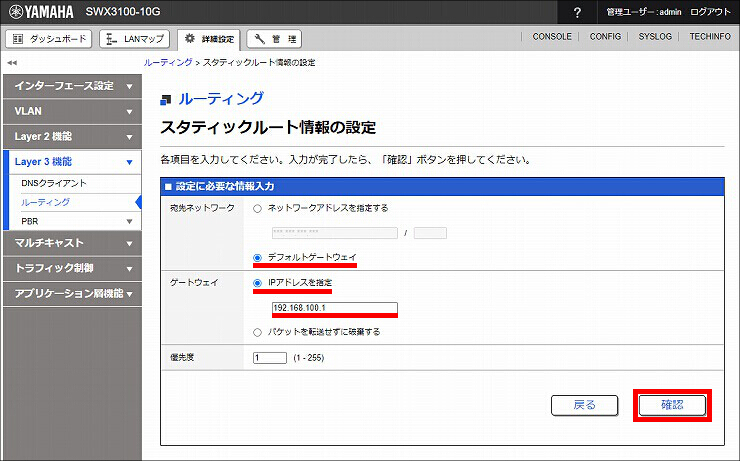740x461 pixels.
Task: Select the デフォルトゲートウェイ radio button
Action: pos(257,258)
